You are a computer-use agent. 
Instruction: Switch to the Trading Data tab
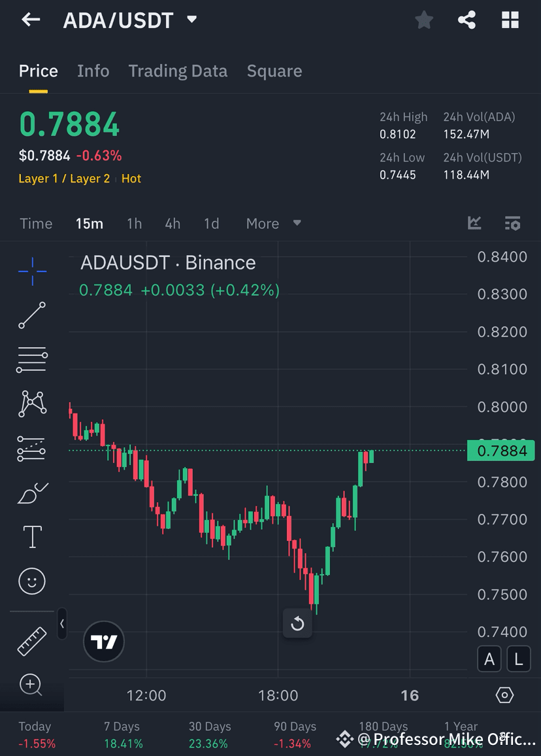(178, 71)
